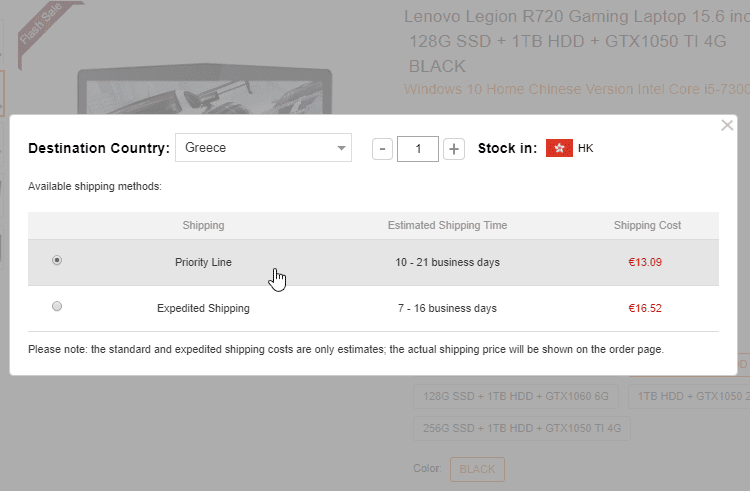The width and height of the screenshot is (750, 491).
Task: Open the Destination Country dropdown
Action: point(263,148)
